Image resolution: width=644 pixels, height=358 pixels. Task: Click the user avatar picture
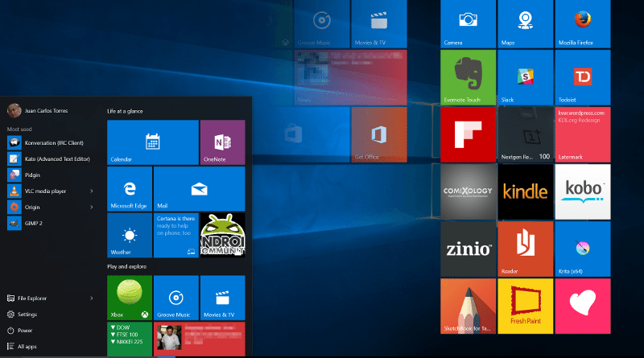(x=14, y=110)
